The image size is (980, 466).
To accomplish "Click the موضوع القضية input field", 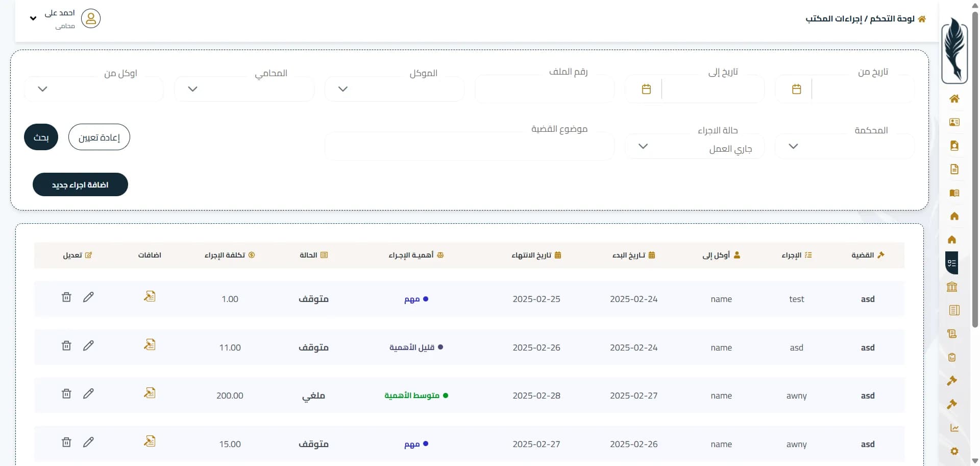I will (x=470, y=146).
